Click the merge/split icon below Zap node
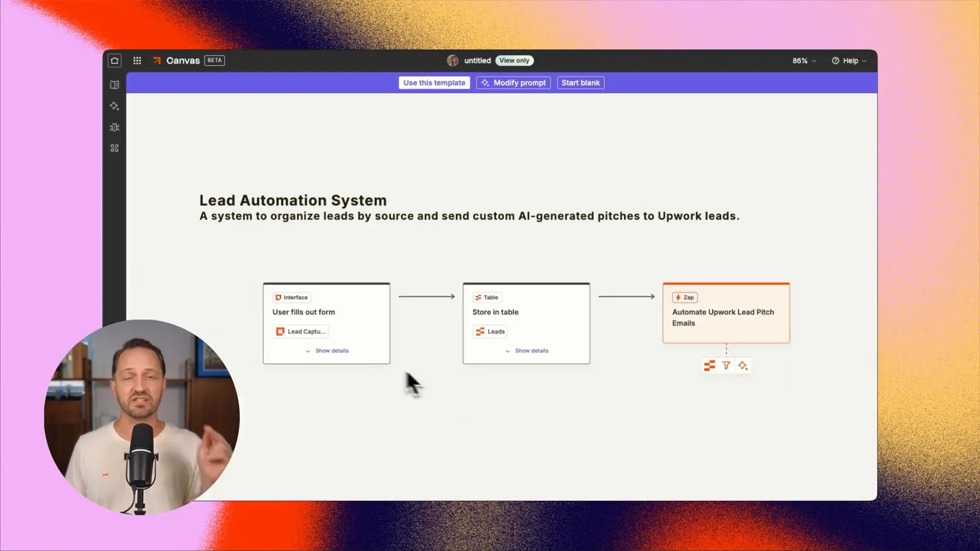This screenshot has height=551, width=980. (x=709, y=365)
